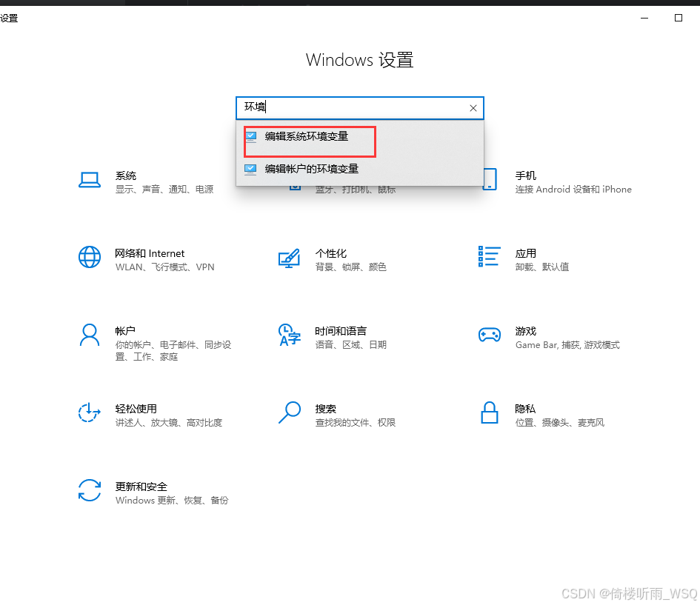Click the text 显示、声音、通知、电源
This screenshot has height=605, width=700.
coord(164,189)
